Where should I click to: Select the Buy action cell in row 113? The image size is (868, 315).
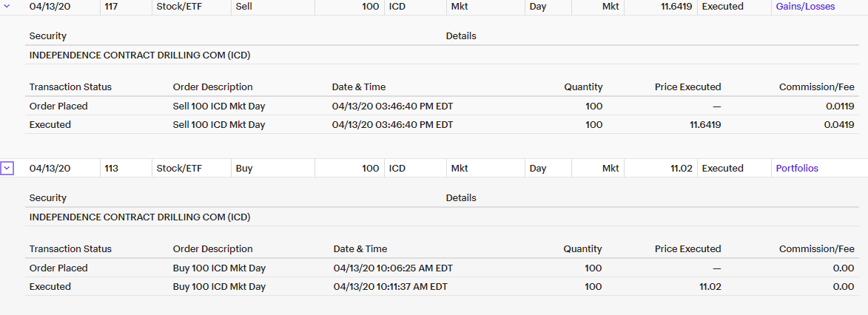(244, 169)
